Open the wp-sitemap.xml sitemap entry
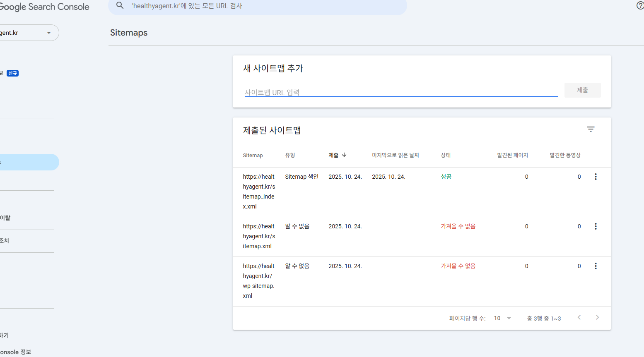 (x=259, y=281)
